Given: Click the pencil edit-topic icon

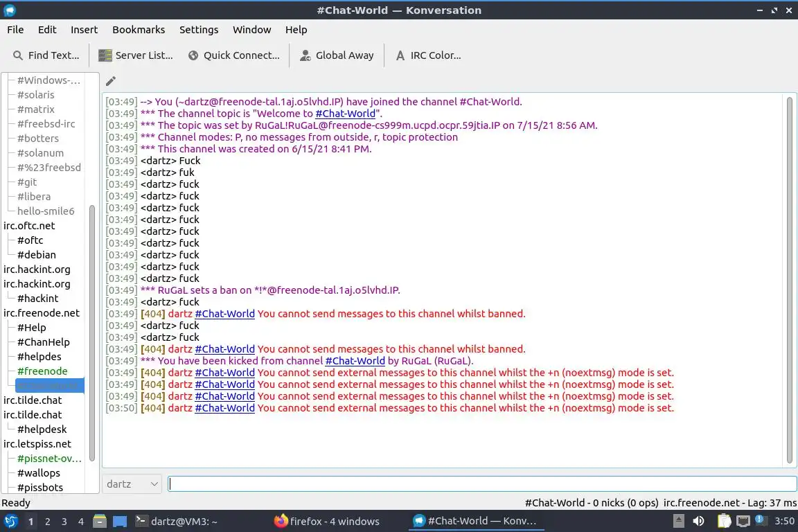Looking at the screenshot, I should coord(110,81).
